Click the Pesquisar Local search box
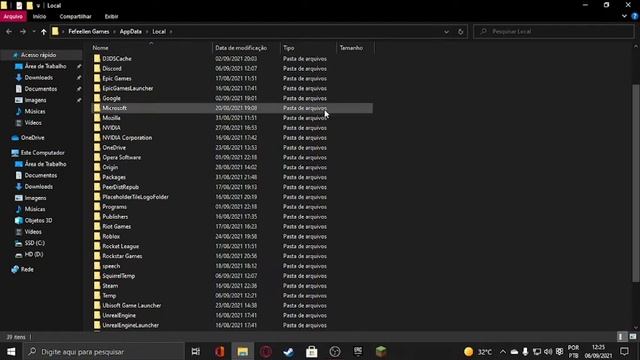640x360 pixels. pos(553,31)
